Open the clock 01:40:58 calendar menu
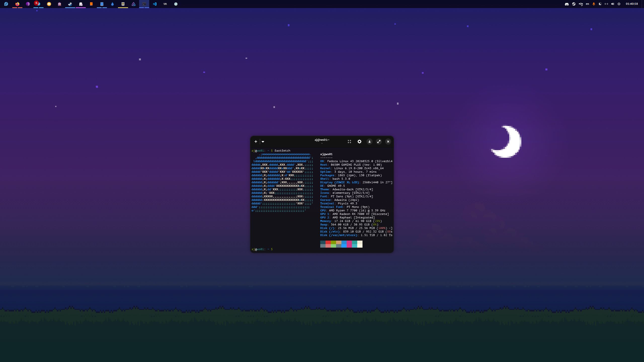The image size is (644, 362). click(632, 4)
